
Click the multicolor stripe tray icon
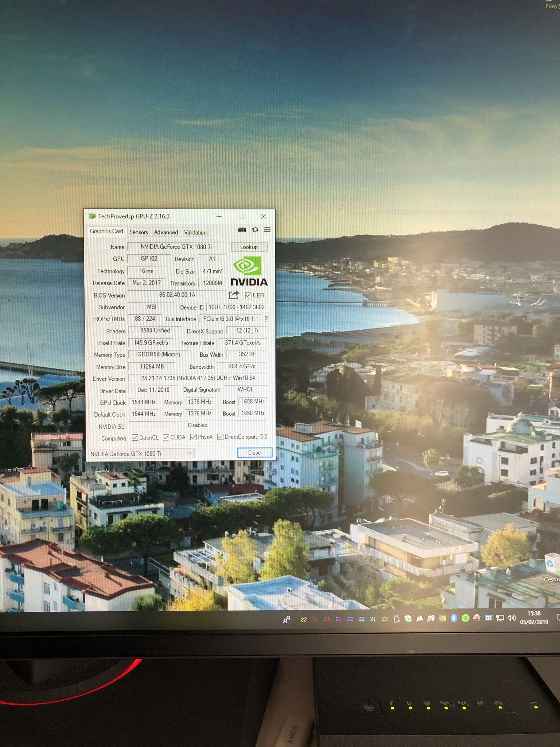(431, 618)
